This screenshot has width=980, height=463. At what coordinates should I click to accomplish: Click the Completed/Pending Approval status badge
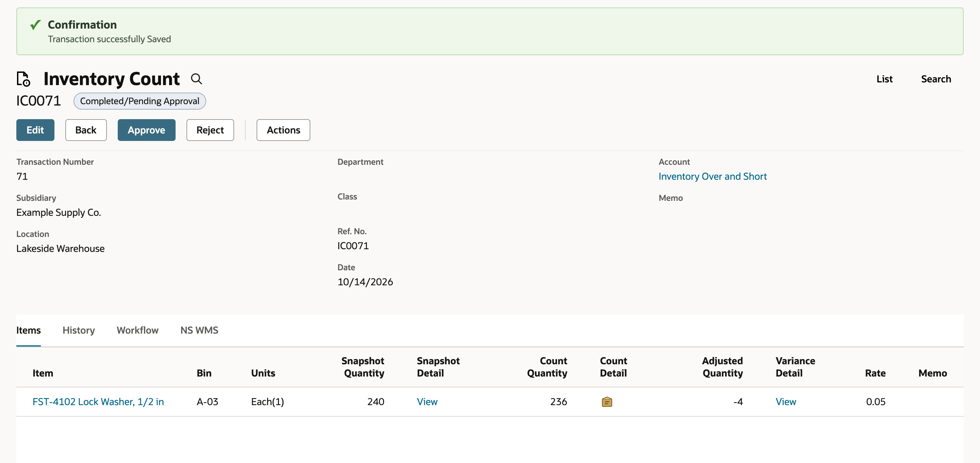click(x=140, y=101)
